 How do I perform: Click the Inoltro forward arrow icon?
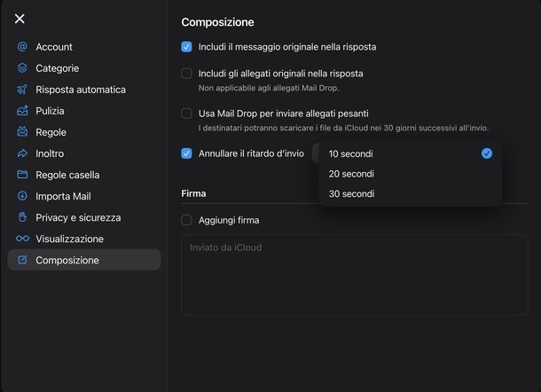point(22,153)
